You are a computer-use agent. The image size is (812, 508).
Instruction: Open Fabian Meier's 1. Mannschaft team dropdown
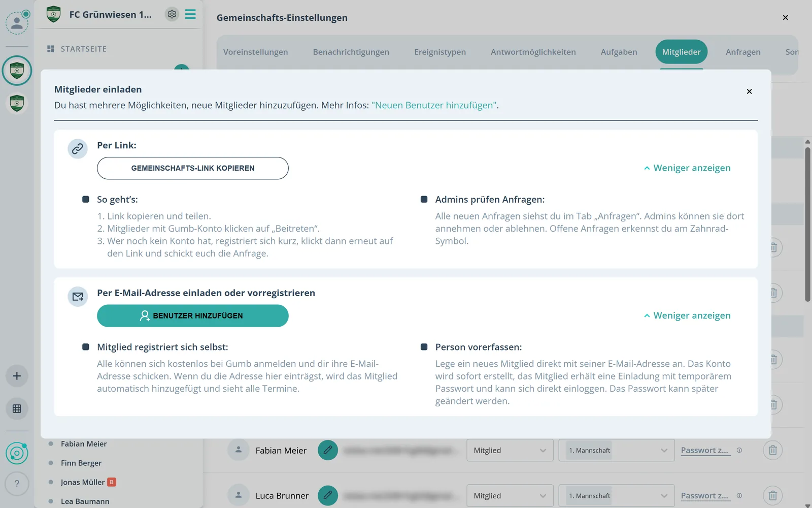617,450
